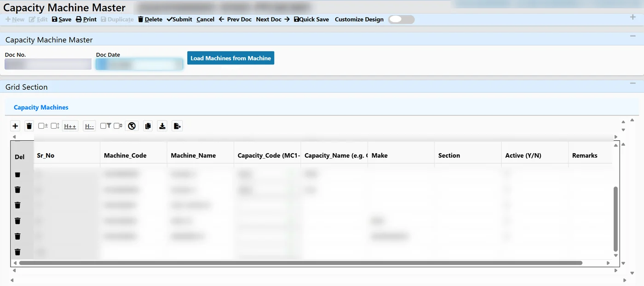Click the grid toolbar trash icon
Viewport: 644px width, 286px height.
point(29,126)
